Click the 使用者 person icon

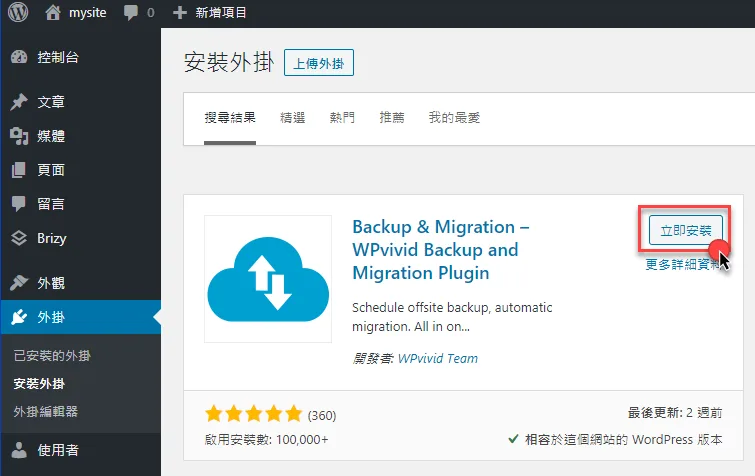point(19,450)
